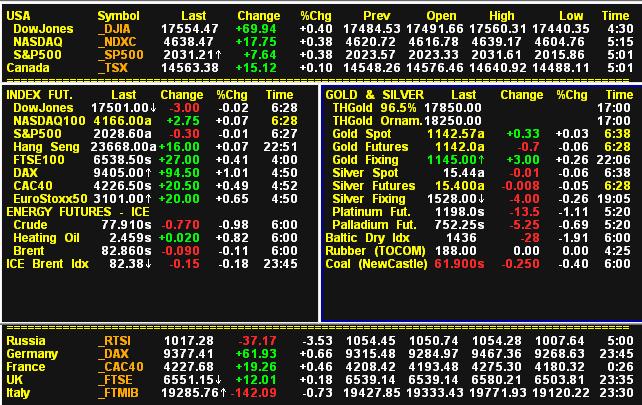Screen dimensions: 642x405
Task: Click Silver Futures last 15.400a
Action: (x=460, y=186)
